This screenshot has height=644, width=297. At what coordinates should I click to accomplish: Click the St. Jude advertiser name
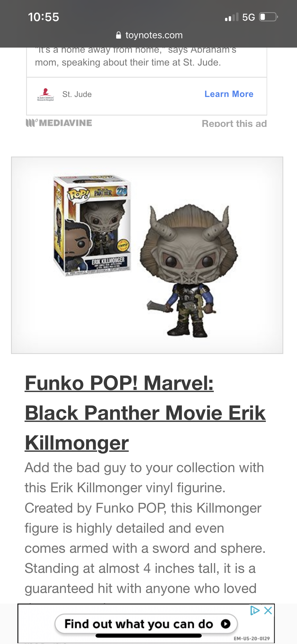click(x=77, y=94)
